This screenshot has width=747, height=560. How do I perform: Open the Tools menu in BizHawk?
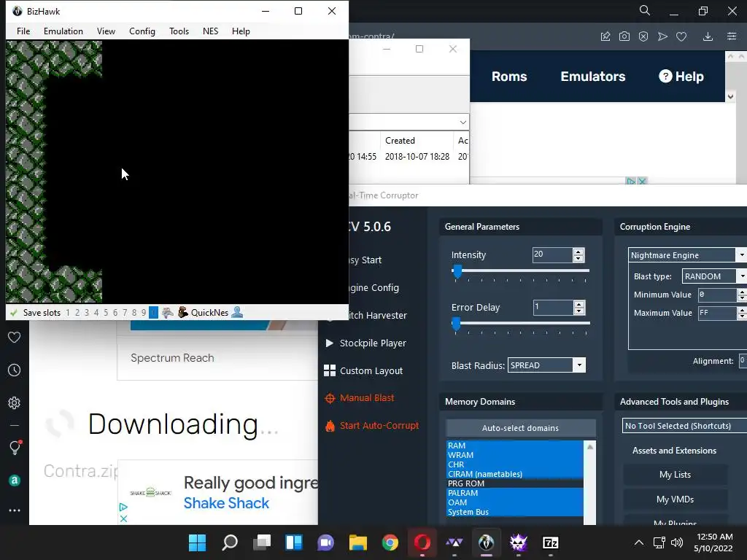tap(179, 31)
